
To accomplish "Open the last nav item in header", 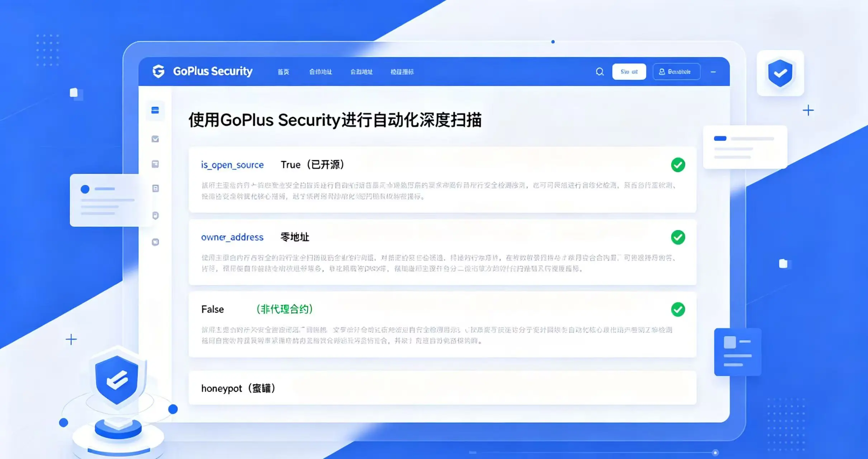I will pyautogui.click(x=402, y=72).
